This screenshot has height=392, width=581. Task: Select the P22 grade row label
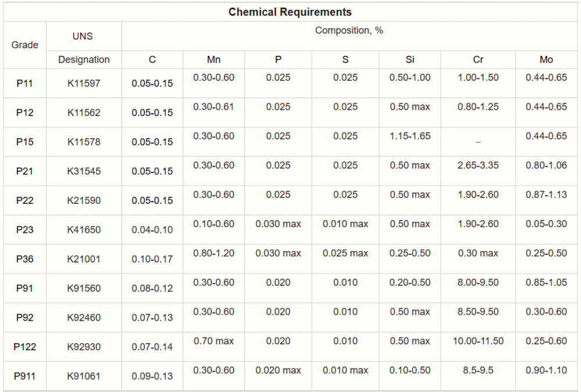[x=25, y=200]
